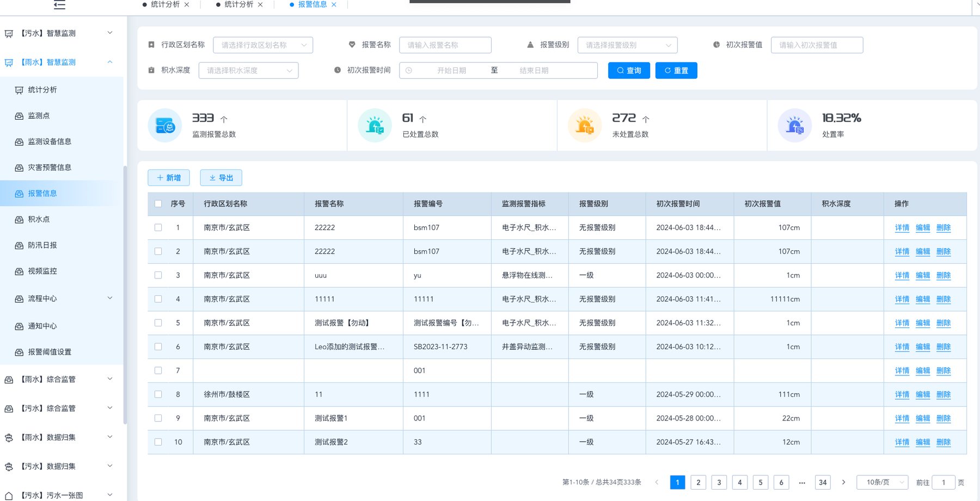The width and height of the screenshot is (980, 501).
Task: Click the 开始日期 date field
Action: [452, 71]
